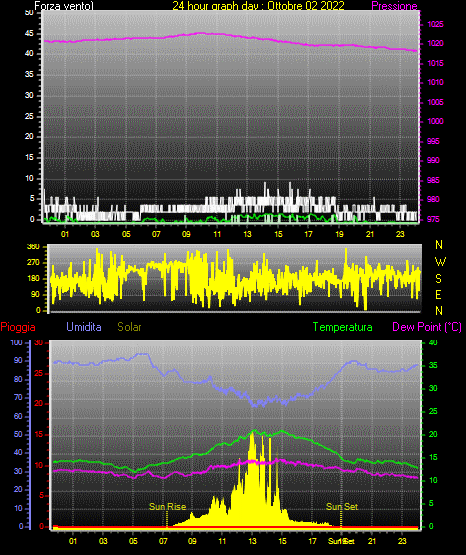Click the 'Sun Set' marker label

click(342, 507)
